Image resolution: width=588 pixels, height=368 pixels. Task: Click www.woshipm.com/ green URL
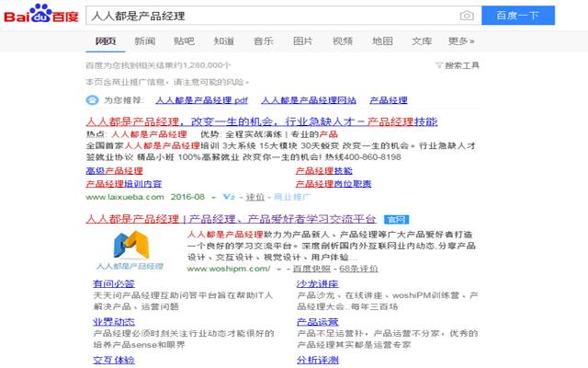click(229, 269)
